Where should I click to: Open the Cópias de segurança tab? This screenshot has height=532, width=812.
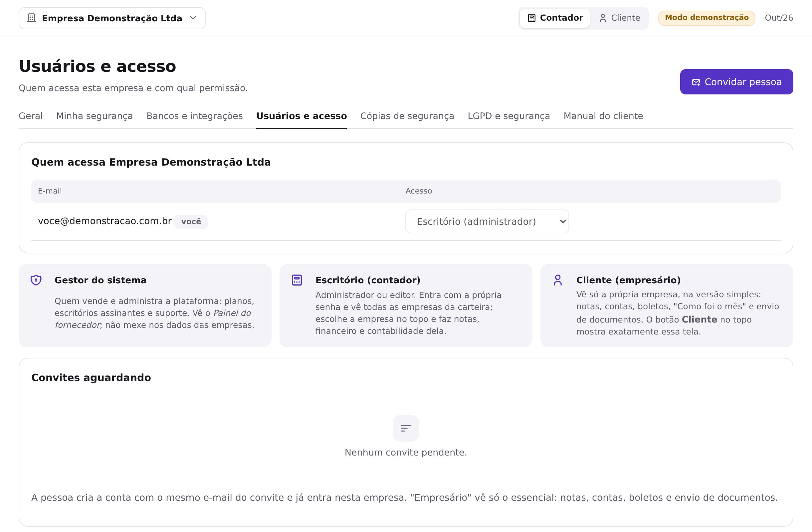click(x=407, y=116)
